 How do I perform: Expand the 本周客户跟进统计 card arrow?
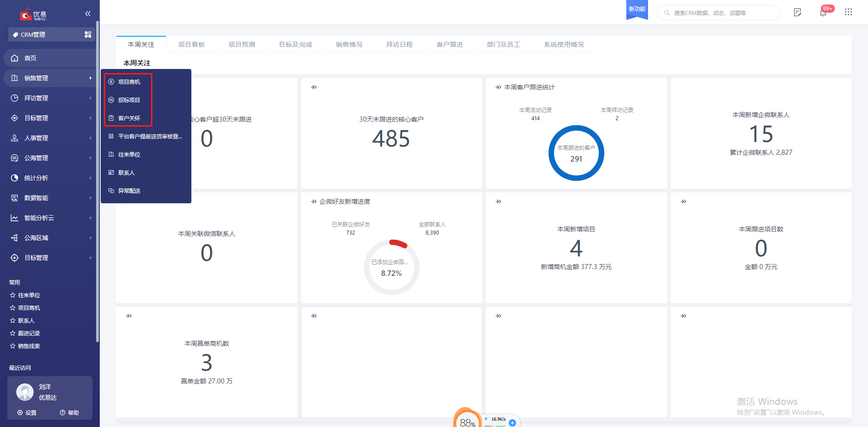498,87
